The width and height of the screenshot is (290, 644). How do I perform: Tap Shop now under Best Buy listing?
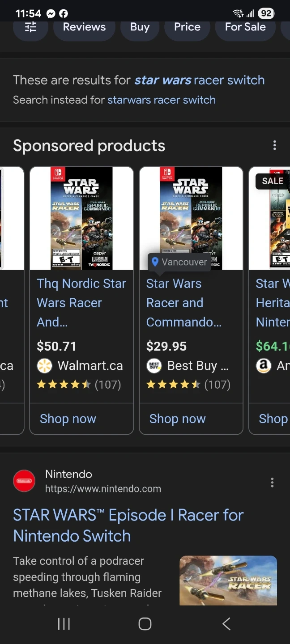(x=178, y=419)
